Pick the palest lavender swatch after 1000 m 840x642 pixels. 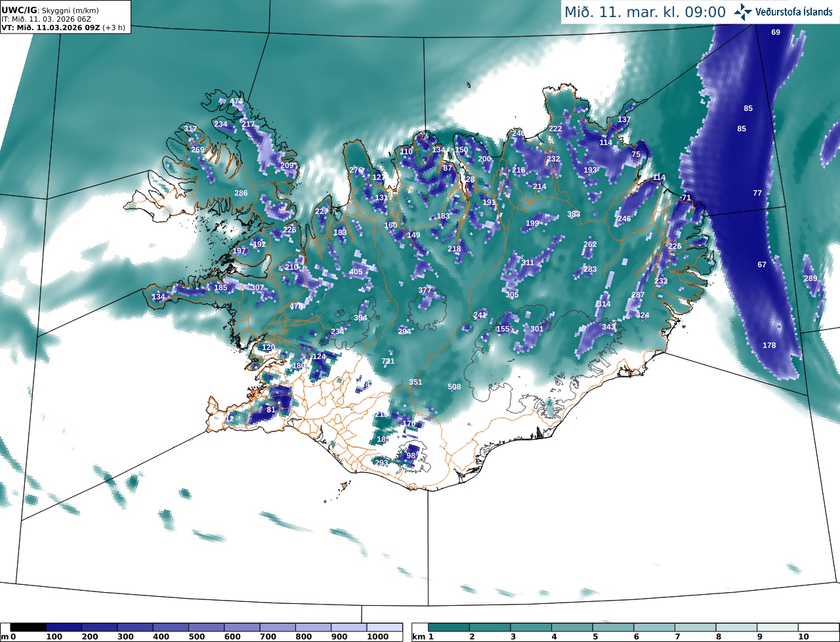pyautogui.click(x=384, y=628)
